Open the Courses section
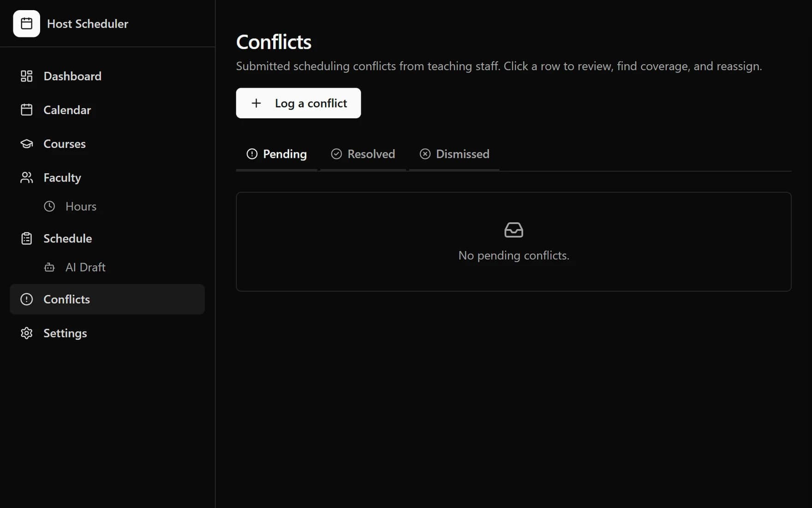812x508 pixels. point(107,144)
